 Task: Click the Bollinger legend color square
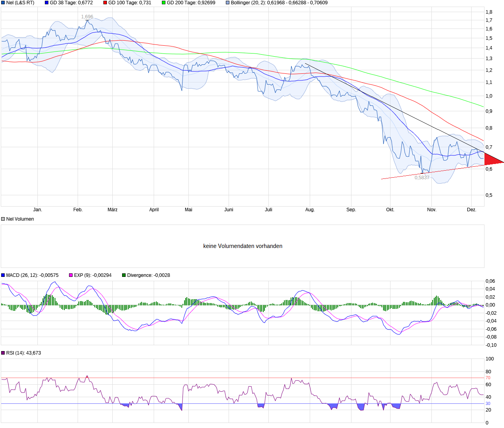(x=228, y=3)
